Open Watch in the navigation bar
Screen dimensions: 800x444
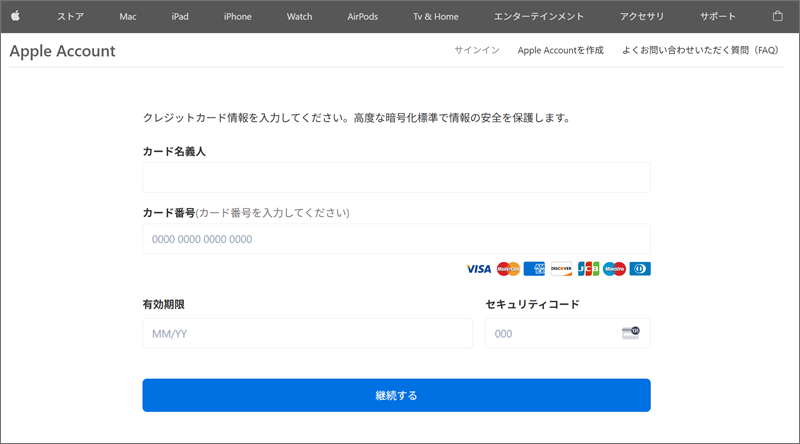tap(299, 16)
